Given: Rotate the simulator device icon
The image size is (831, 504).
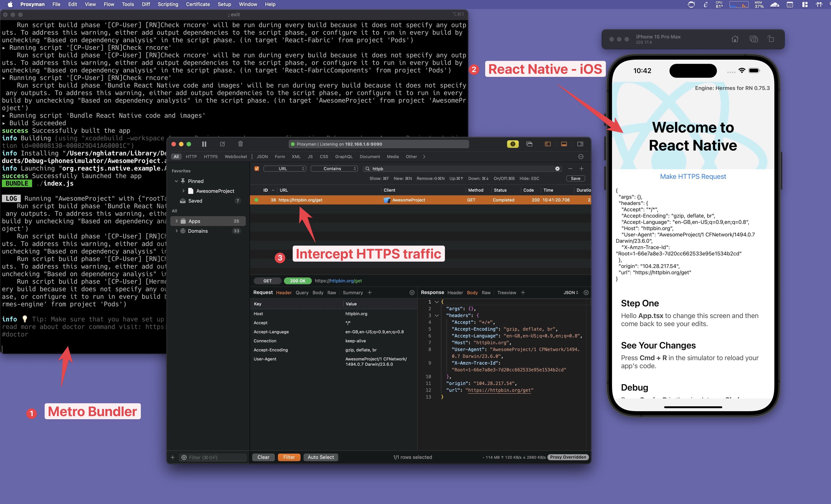Looking at the screenshot, I should tap(771, 39).
